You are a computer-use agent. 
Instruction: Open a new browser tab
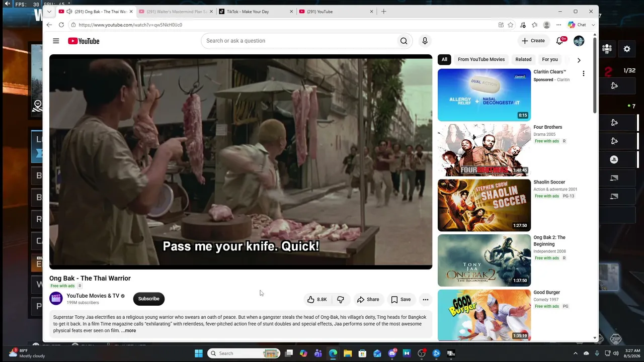[x=383, y=12]
